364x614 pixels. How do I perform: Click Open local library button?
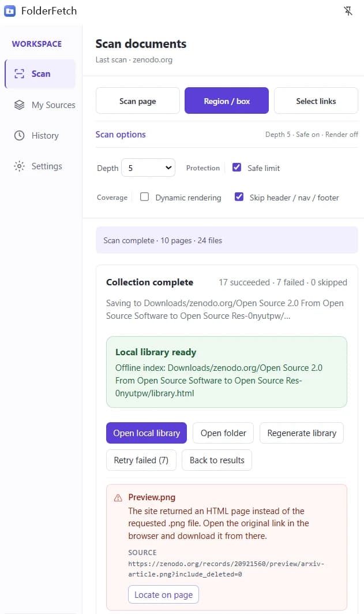(x=147, y=433)
